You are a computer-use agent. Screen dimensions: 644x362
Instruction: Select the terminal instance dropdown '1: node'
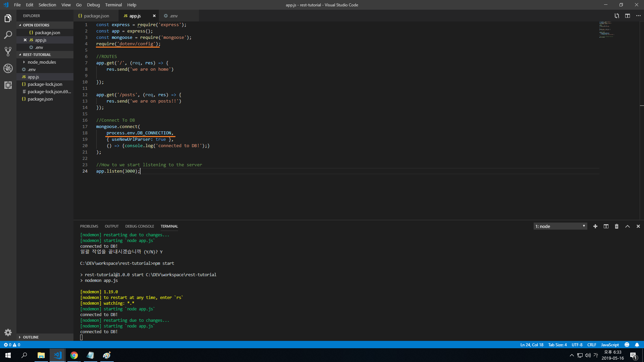[560, 226]
